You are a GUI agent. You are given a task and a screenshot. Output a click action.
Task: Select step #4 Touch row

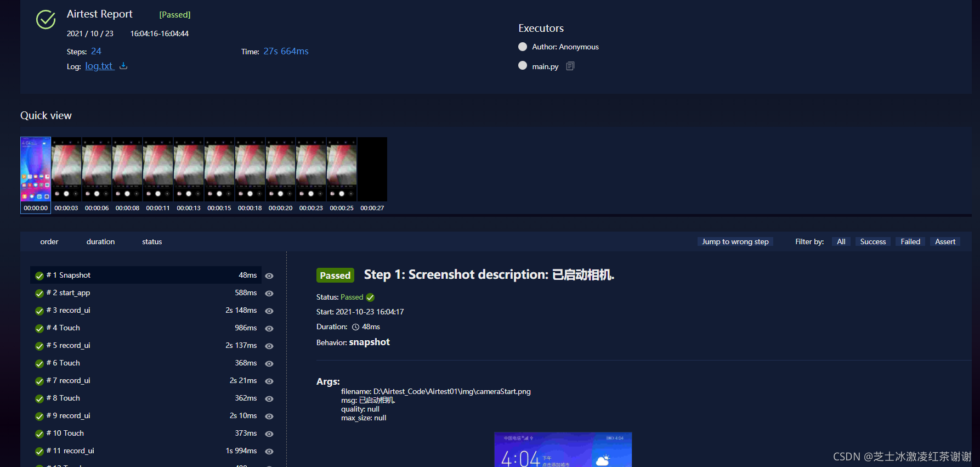146,328
